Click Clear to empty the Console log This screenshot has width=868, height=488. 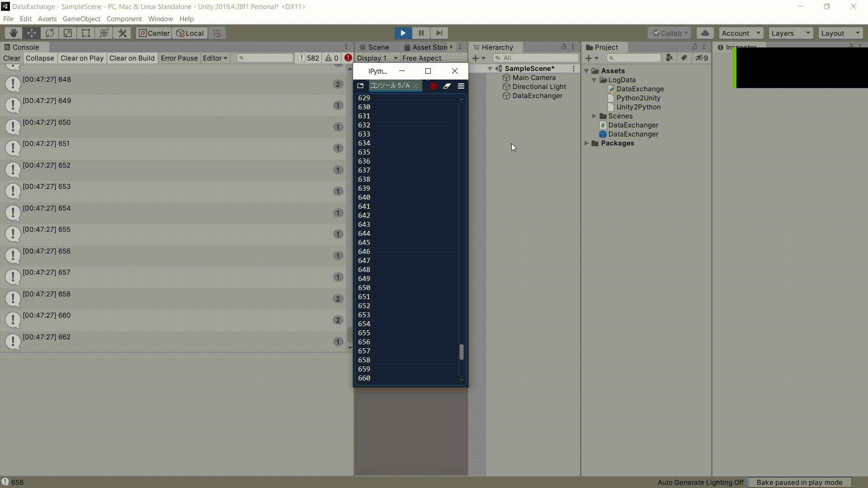11,58
